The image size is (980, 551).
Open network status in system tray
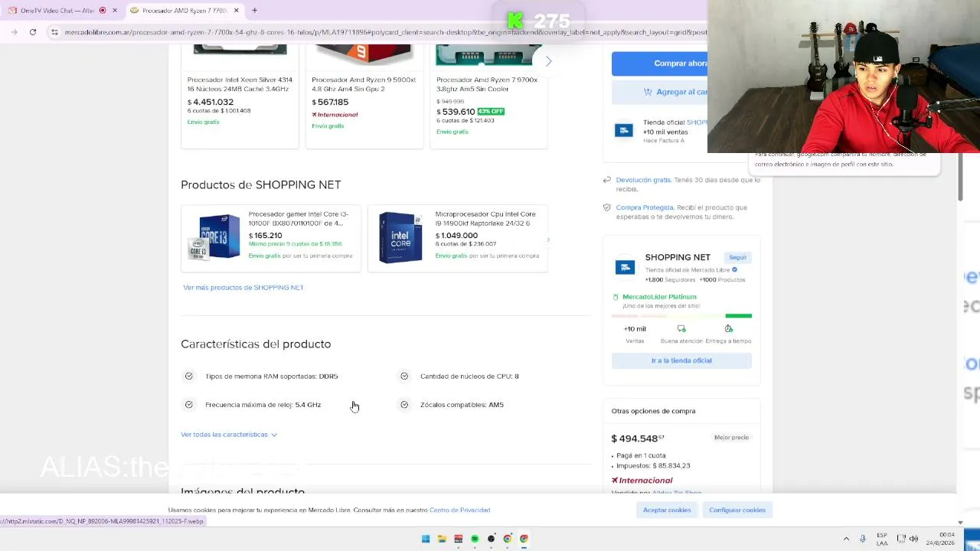point(901,539)
